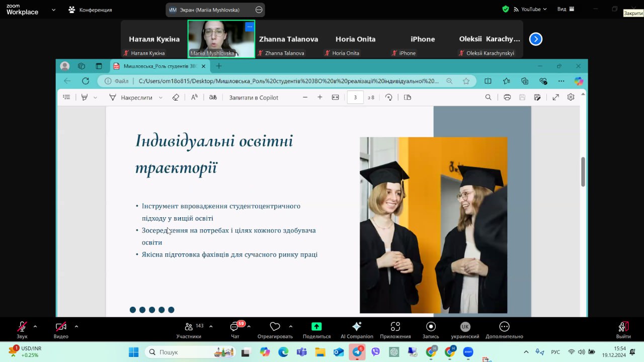Open the Zoom Chat panel
644x362 pixels.
234,327
